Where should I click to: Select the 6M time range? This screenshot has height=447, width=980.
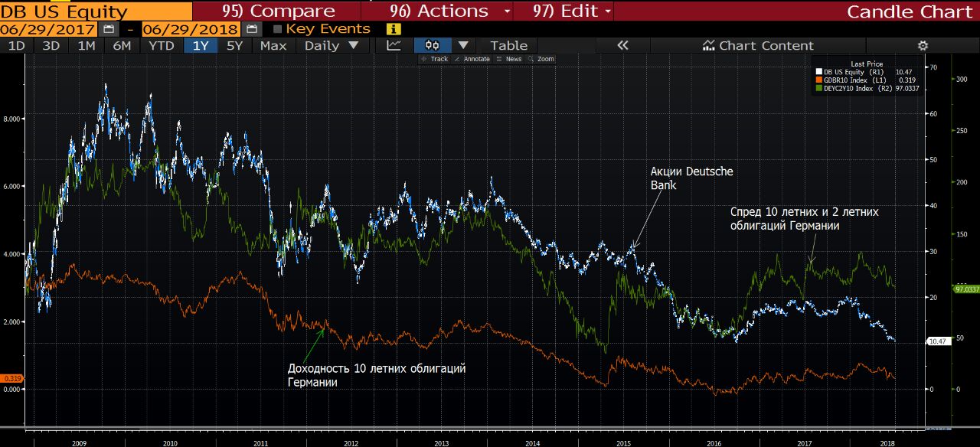tap(122, 45)
